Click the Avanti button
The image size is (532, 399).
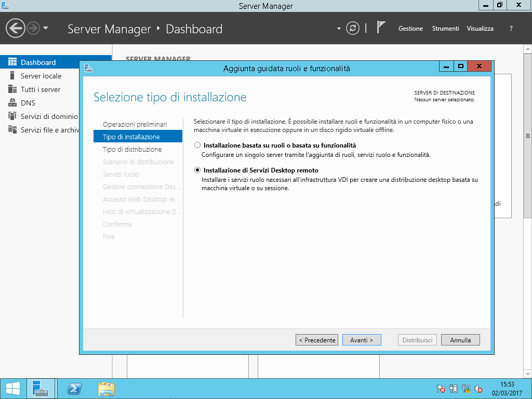click(362, 340)
